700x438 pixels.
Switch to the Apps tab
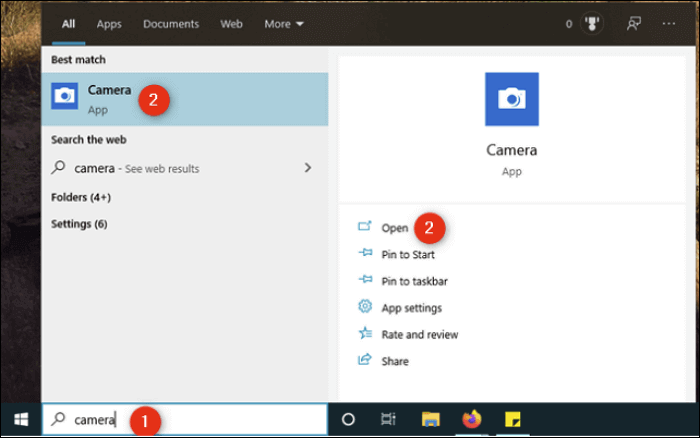point(109,24)
